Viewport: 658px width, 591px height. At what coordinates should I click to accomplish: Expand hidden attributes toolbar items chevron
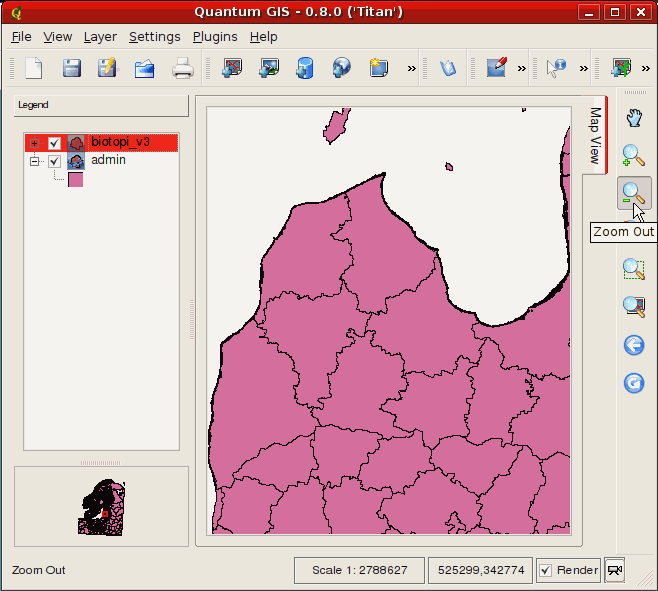point(583,68)
